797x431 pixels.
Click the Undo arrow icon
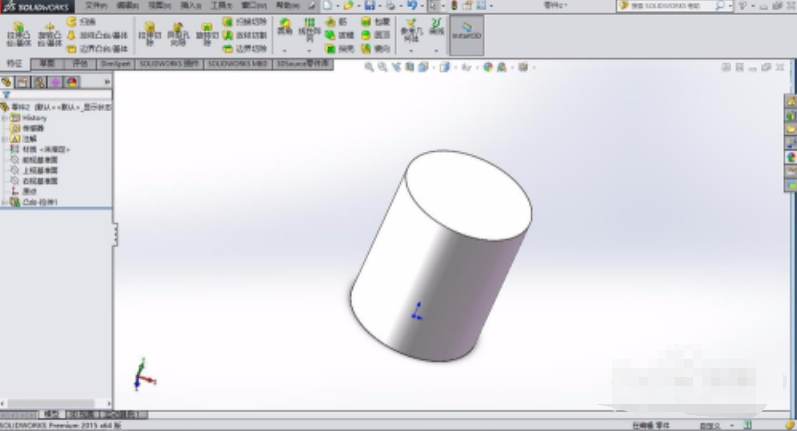(x=412, y=6)
